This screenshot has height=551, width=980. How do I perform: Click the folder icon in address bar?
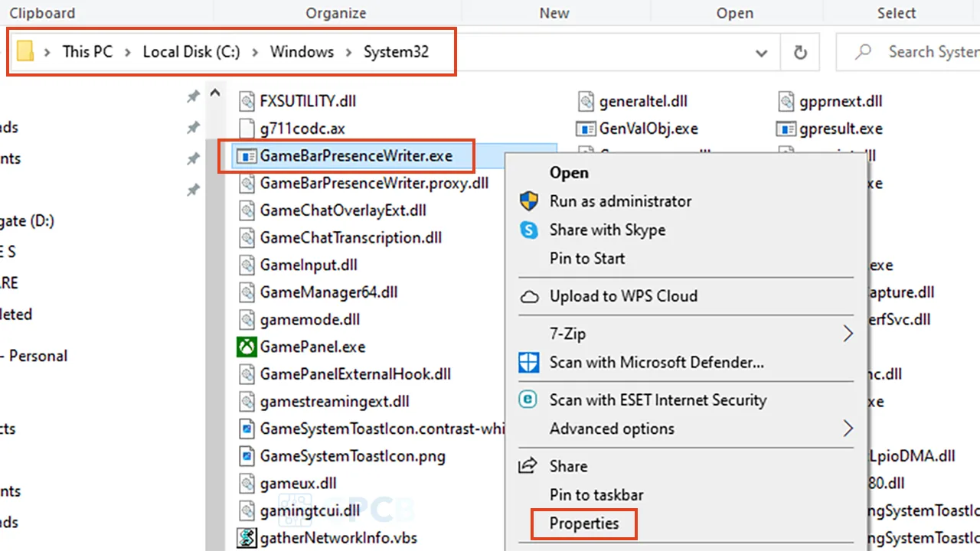pyautogui.click(x=25, y=51)
